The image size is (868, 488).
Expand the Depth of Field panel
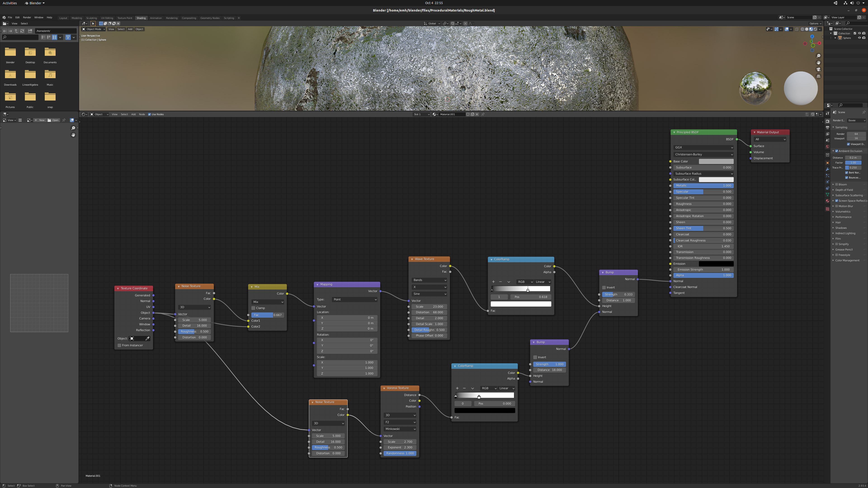tap(844, 190)
